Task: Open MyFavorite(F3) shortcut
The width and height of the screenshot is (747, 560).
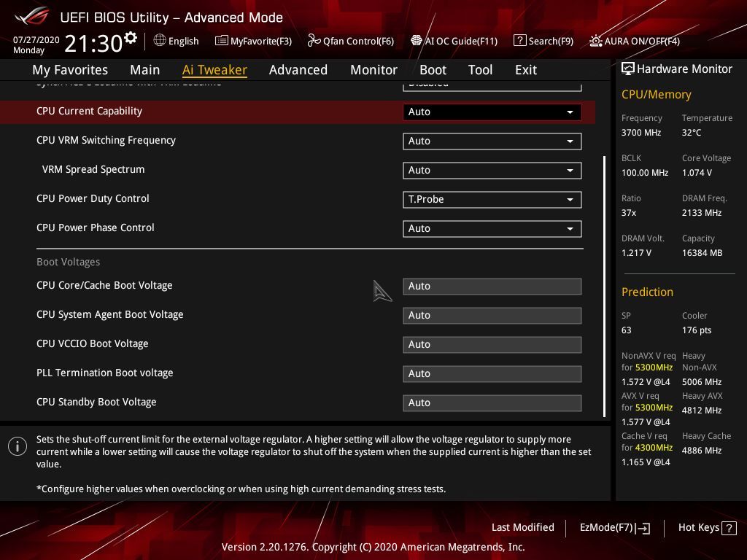Action: pos(253,41)
